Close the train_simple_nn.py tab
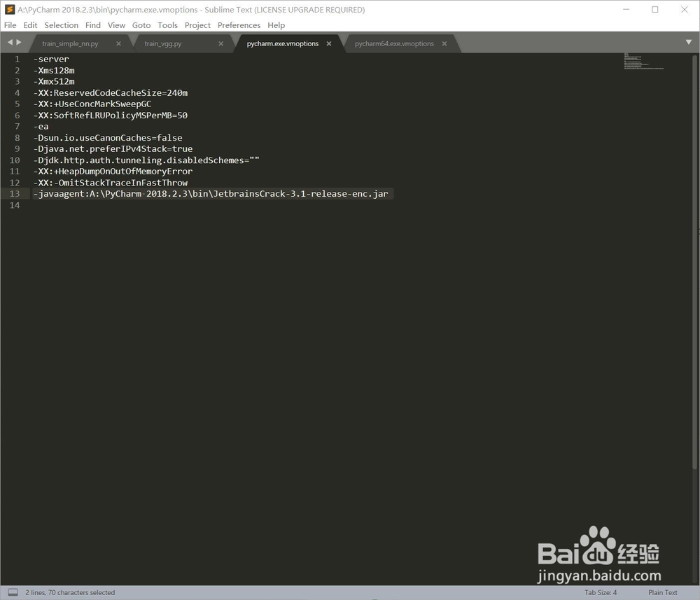The width and height of the screenshot is (700, 600). coord(118,43)
